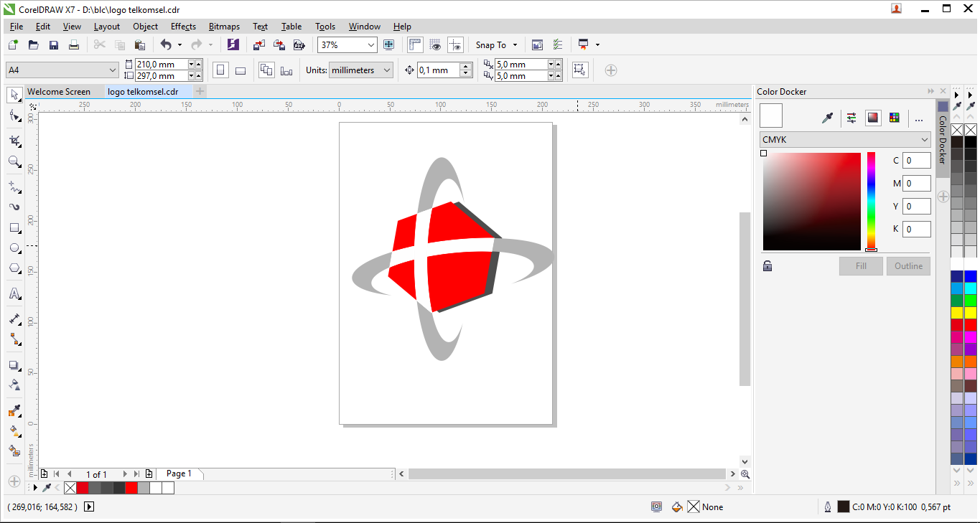Open the Tools menu

click(325, 27)
